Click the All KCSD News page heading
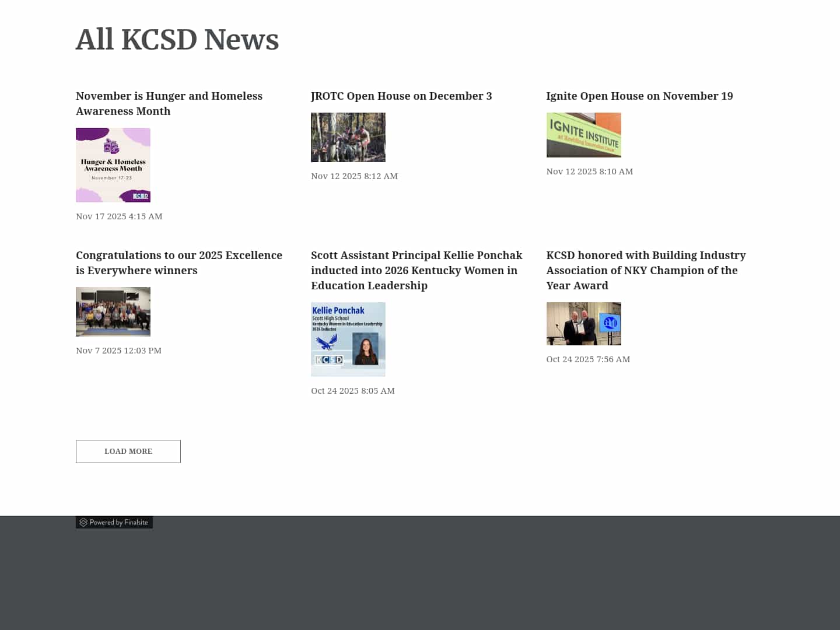 pos(177,39)
